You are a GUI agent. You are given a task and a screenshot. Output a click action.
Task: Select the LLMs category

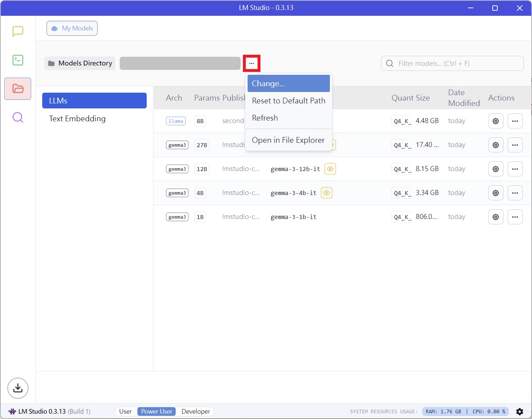94,101
